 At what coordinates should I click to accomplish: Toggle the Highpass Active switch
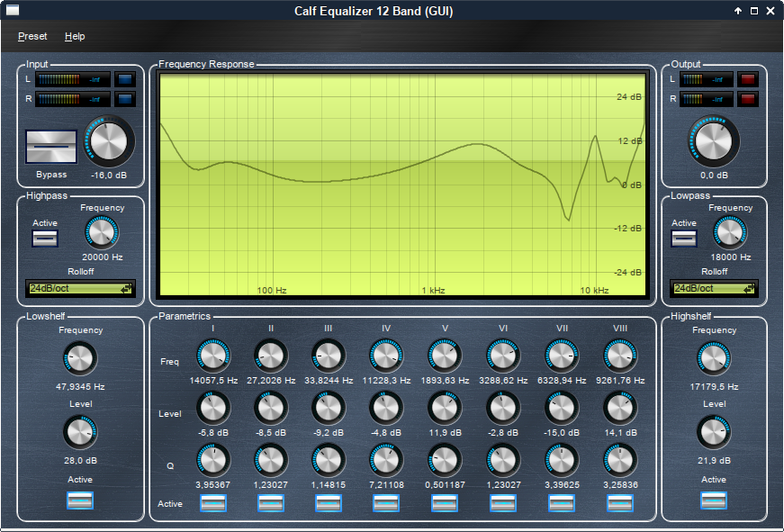click(x=45, y=239)
